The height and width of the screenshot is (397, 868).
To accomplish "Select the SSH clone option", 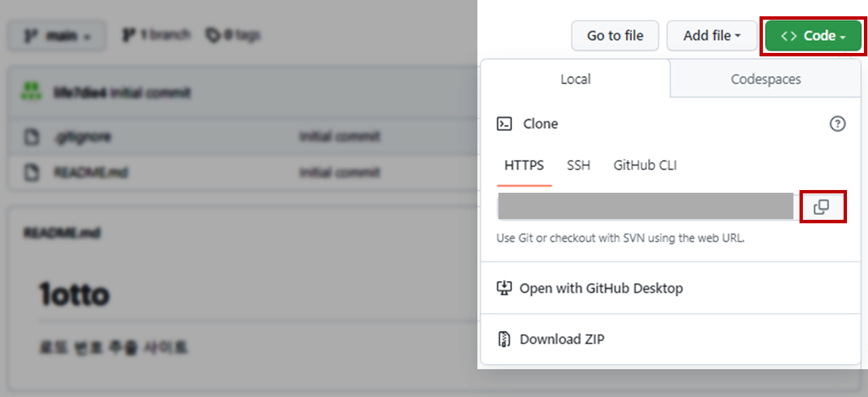I will (578, 166).
